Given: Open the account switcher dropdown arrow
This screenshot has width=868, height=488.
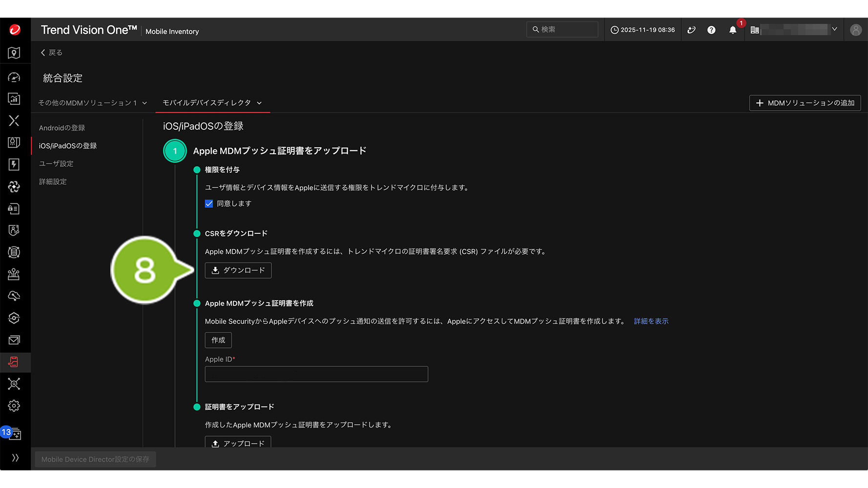Looking at the screenshot, I should [834, 30].
